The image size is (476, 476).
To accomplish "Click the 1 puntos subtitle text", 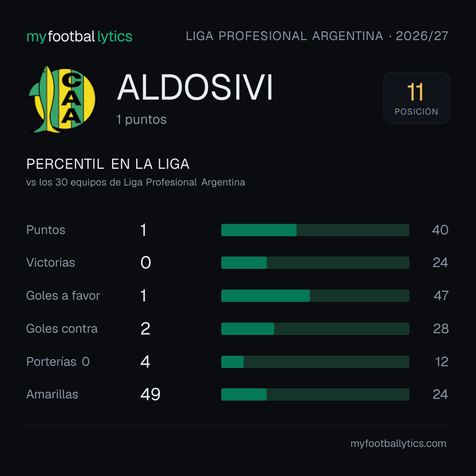I will point(141,119).
